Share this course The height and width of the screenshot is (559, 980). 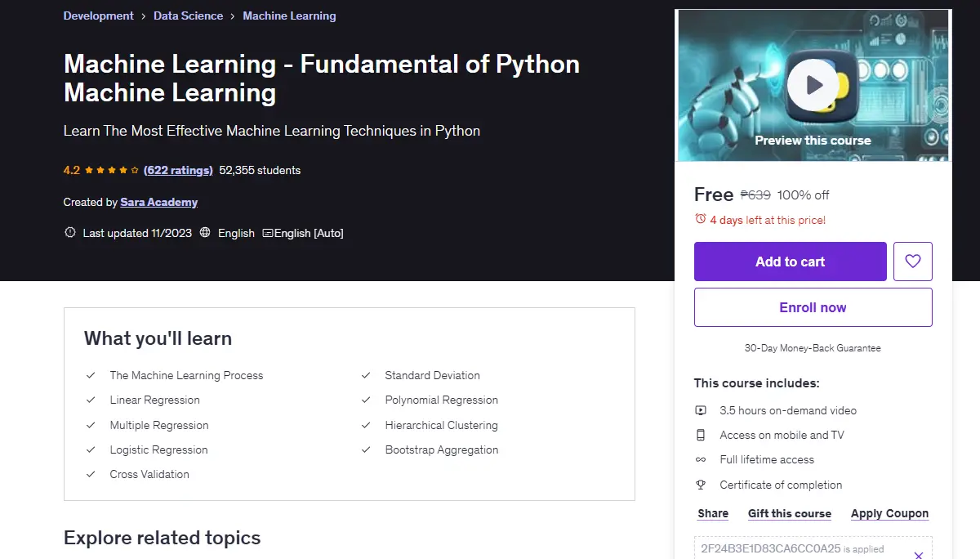[x=713, y=513]
